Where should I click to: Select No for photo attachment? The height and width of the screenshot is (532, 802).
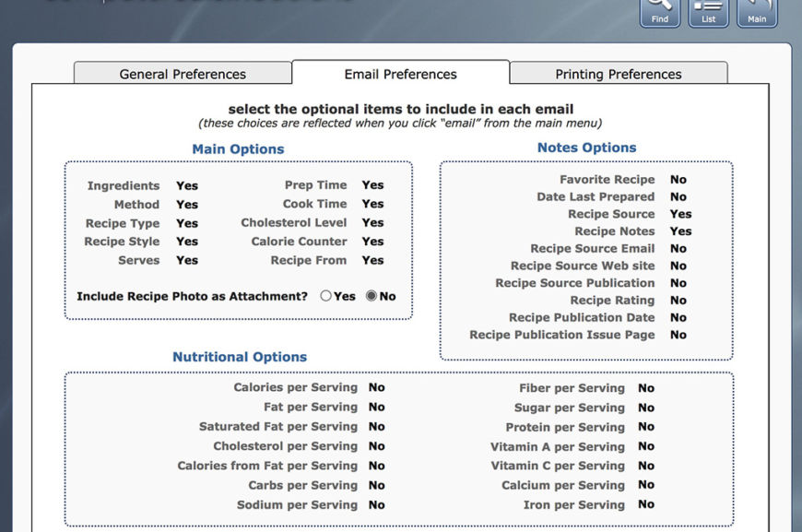click(372, 296)
